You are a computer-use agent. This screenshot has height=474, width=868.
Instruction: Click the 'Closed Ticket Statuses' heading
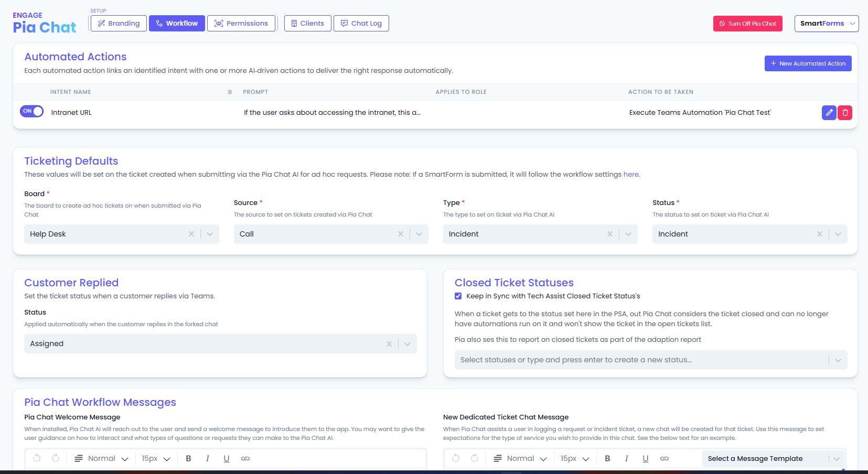pos(514,283)
